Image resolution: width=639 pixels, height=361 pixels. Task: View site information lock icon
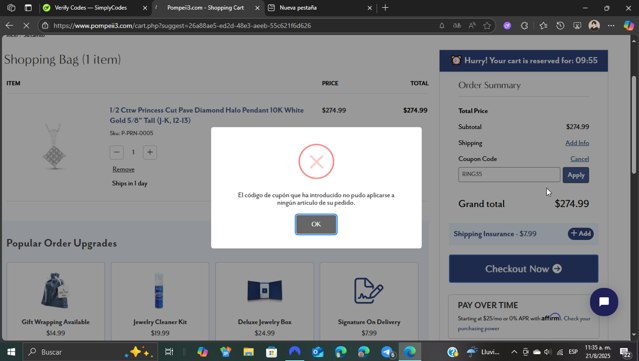pos(45,26)
